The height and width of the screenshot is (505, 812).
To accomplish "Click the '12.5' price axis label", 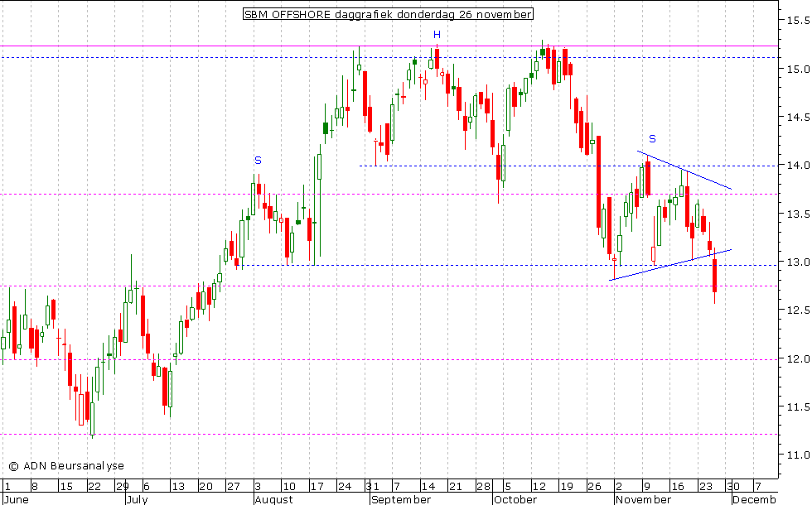I will tap(798, 310).
